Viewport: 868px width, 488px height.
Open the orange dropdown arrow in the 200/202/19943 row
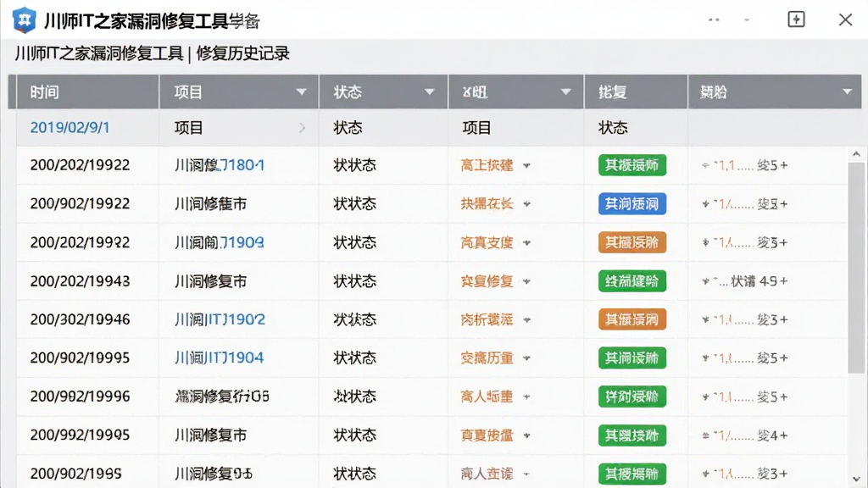tap(526, 281)
